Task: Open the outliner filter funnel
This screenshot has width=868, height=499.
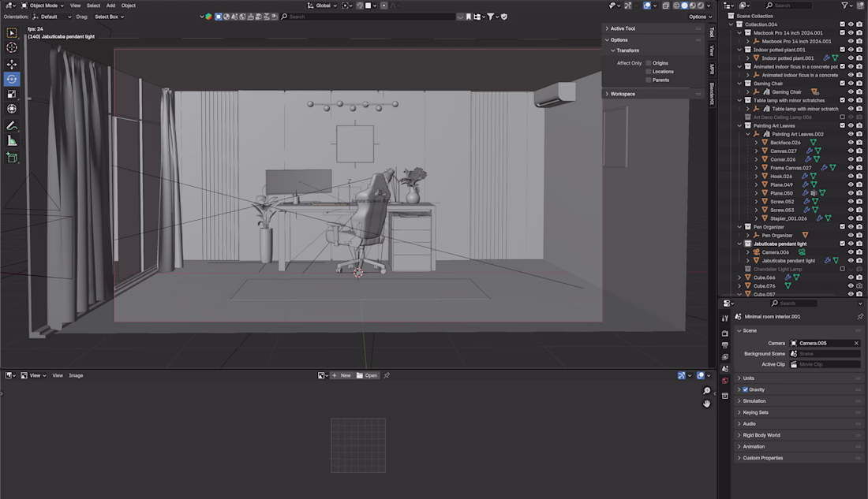Action: [x=845, y=6]
